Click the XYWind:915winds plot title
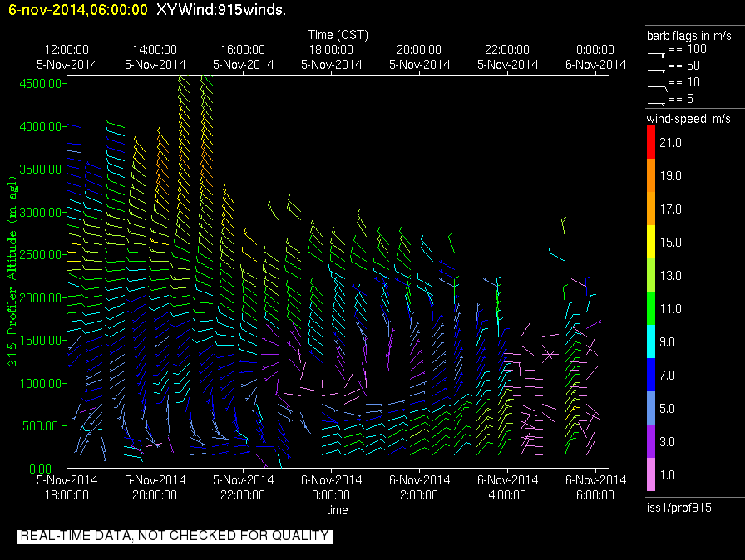This screenshot has width=745, height=560. tap(221, 9)
